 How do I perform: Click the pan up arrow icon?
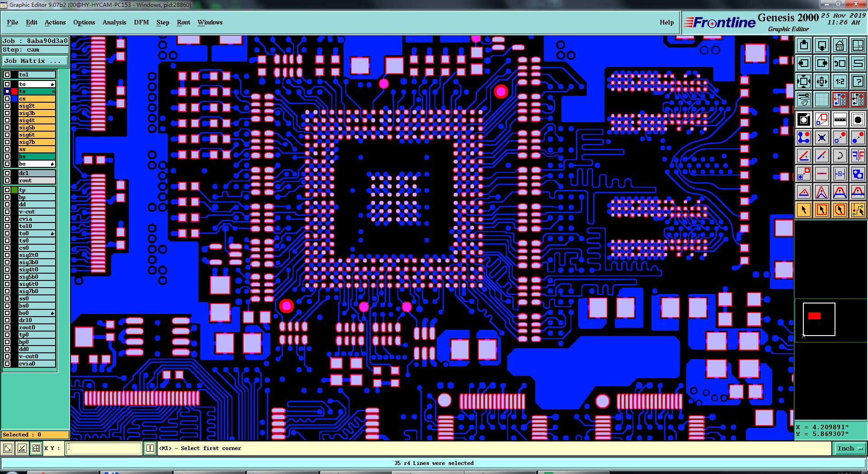tap(804, 45)
